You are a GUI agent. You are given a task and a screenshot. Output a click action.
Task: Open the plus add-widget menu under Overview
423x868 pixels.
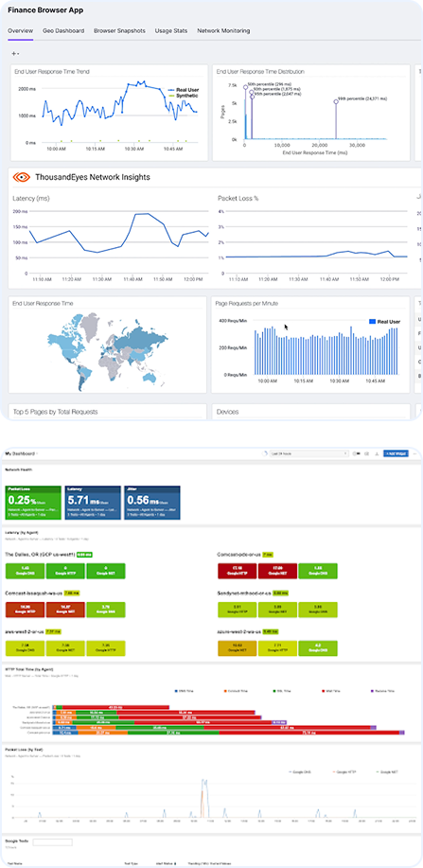tap(15, 54)
